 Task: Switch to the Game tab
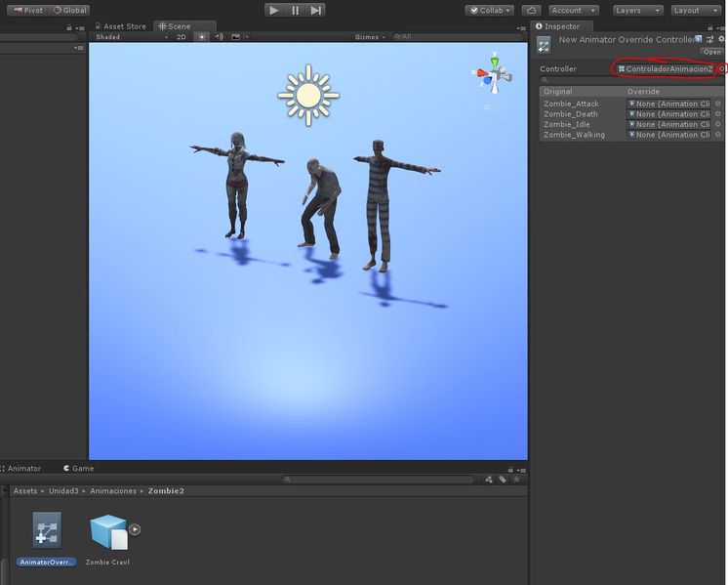(79, 469)
